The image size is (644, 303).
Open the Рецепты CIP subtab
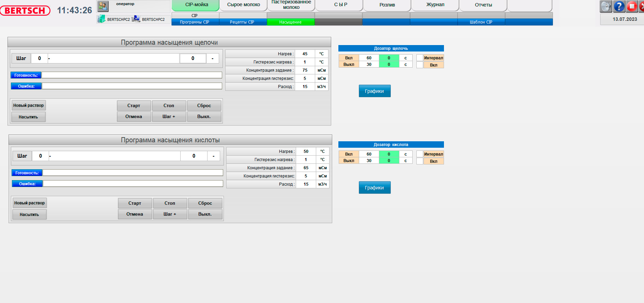242,22
